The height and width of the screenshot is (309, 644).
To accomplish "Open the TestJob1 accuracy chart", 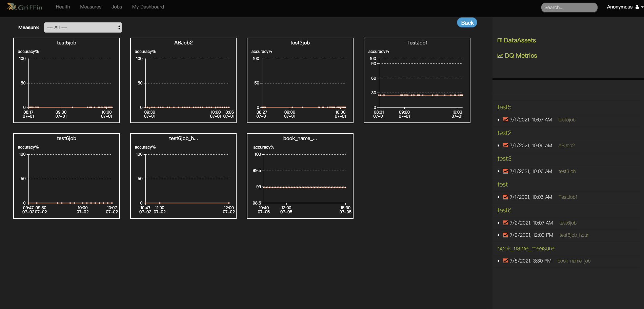I will click(x=417, y=80).
